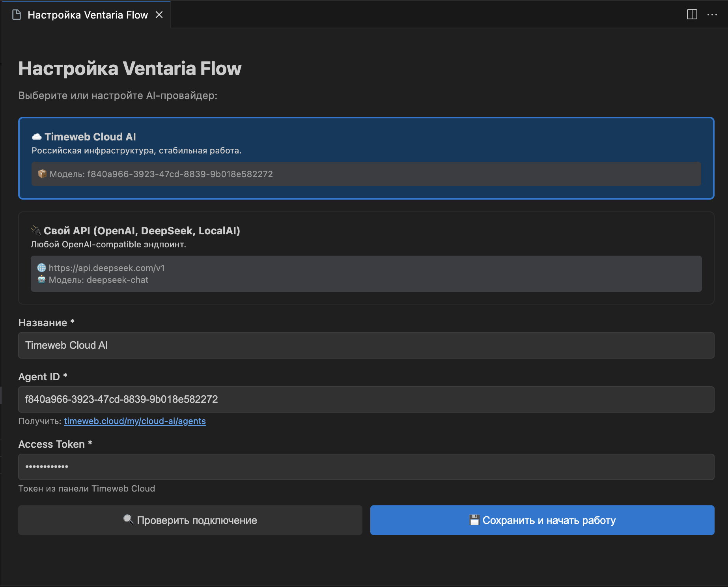This screenshot has width=728, height=587.
Task: Click the file icon in the editor tab
Action: 17,15
